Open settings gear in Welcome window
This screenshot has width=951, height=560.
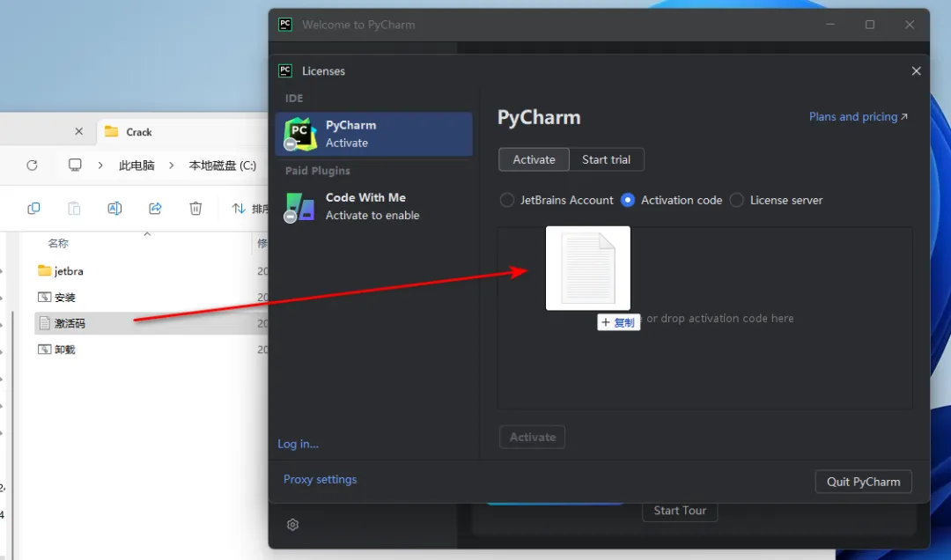point(293,525)
